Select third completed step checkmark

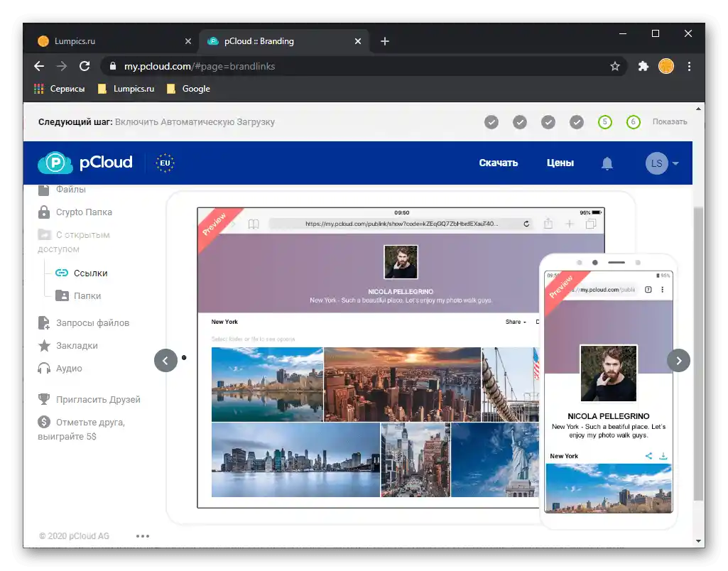coord(548,122)
